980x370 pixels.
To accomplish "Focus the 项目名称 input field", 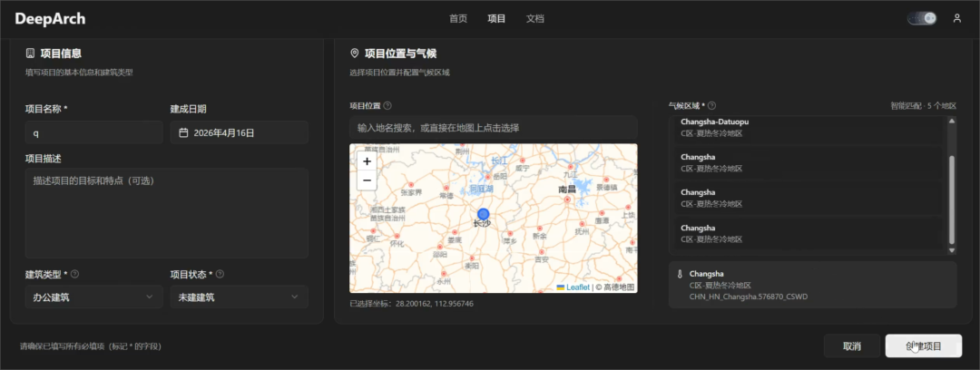I will (x=93, y=132).
